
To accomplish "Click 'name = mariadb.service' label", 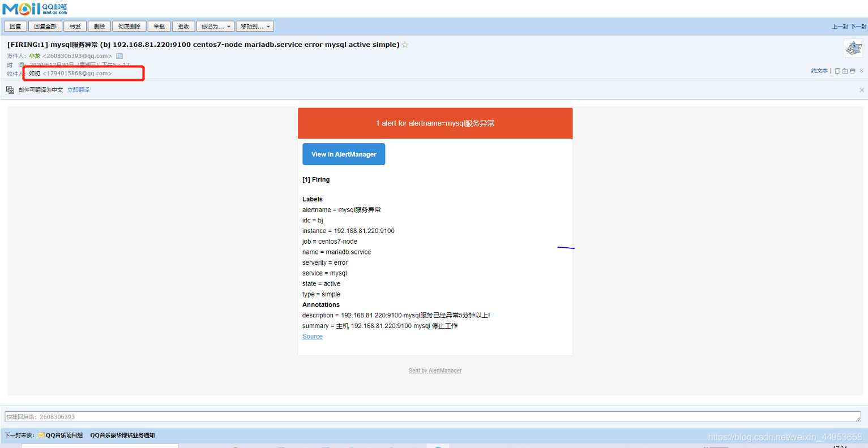I will [x=337, y=252].
